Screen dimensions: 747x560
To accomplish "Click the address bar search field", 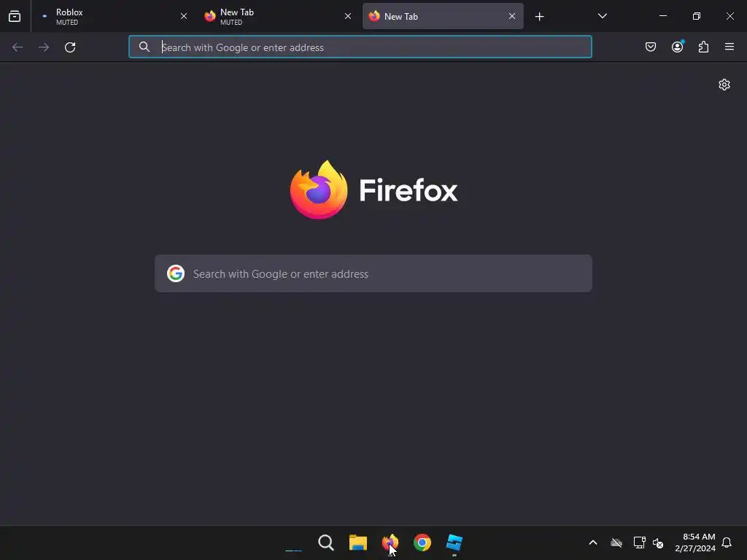I will point(360,47).
